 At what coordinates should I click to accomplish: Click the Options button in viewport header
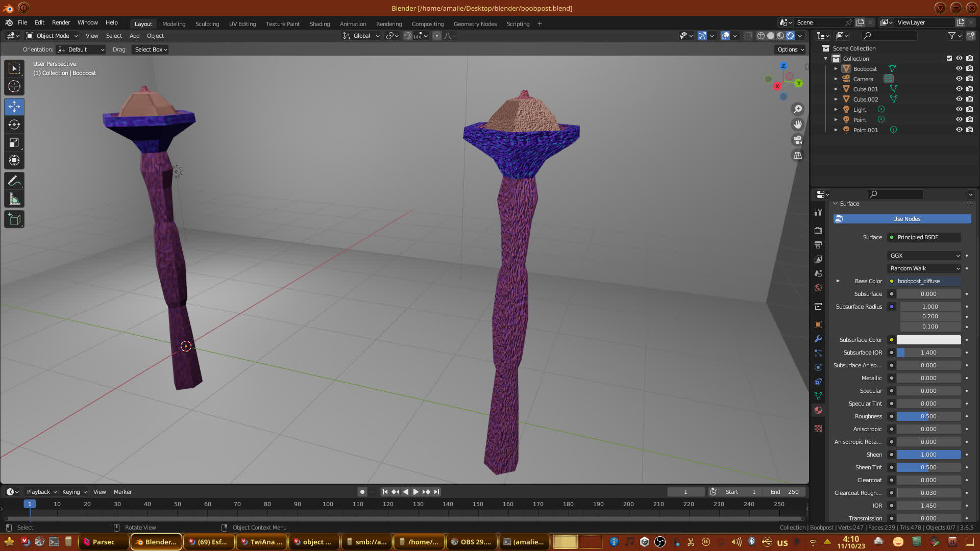click(x=790, y=49)
